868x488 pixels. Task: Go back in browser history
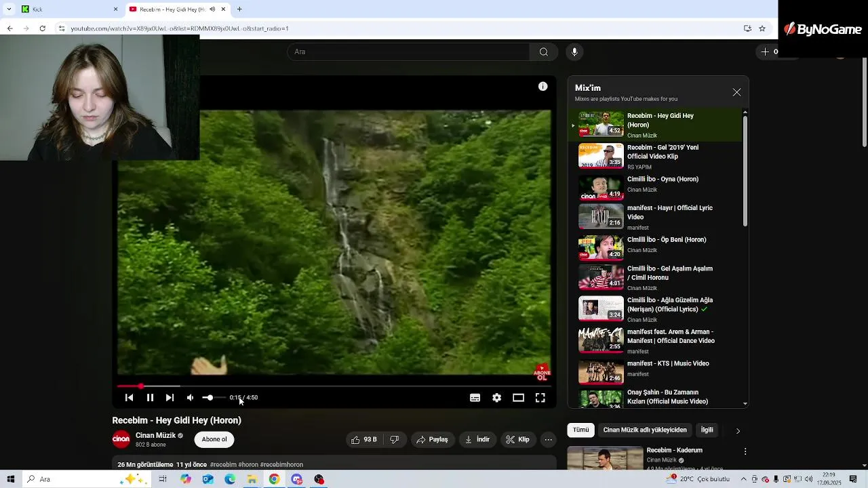pyautogui.click(x=9, y=28)
